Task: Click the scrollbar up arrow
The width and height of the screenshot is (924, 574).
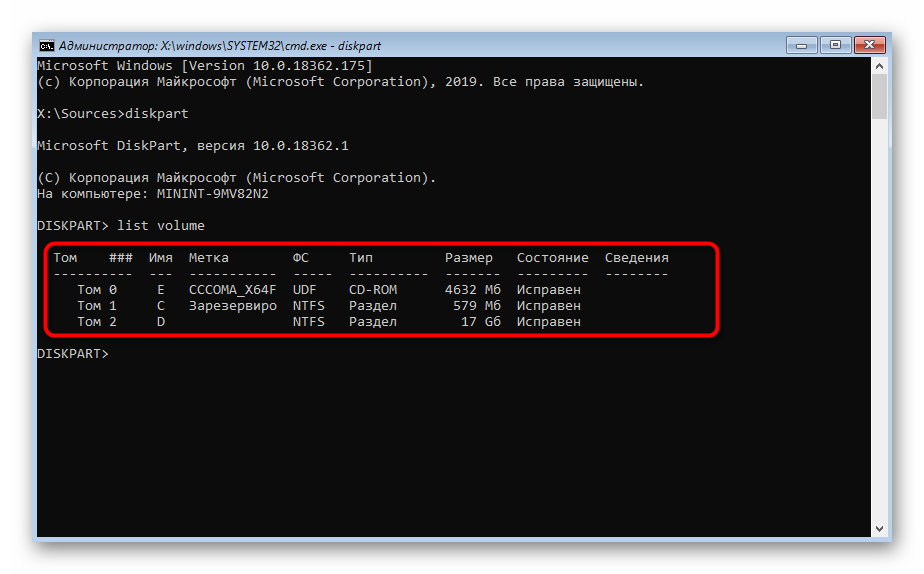Action: coord(879,66)
